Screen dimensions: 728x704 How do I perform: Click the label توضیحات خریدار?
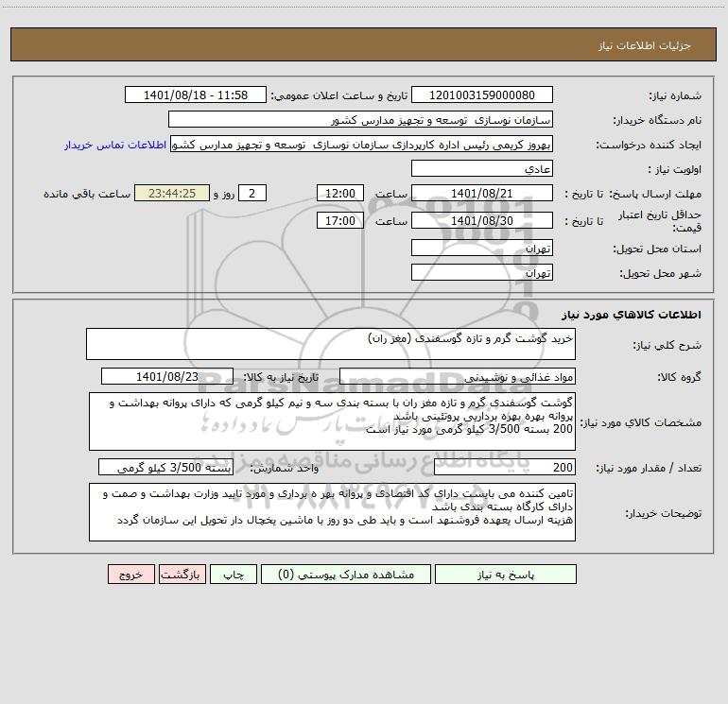click(664, 513)
